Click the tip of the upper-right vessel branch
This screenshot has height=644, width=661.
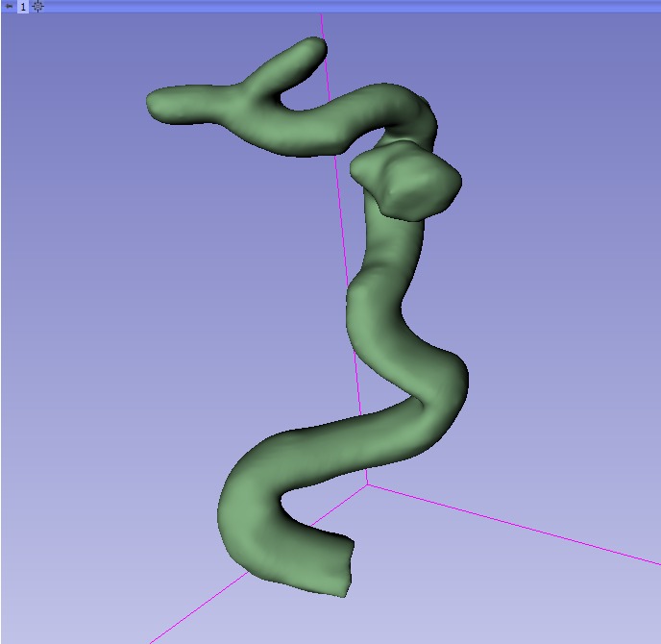pyautogui.click(x=312, y=48)
